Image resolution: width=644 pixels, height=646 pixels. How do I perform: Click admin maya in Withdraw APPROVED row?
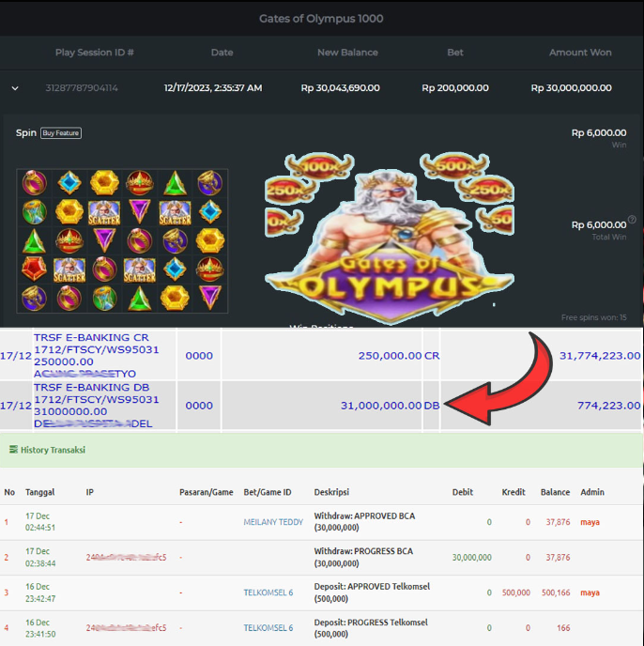[x=590, y=522]
